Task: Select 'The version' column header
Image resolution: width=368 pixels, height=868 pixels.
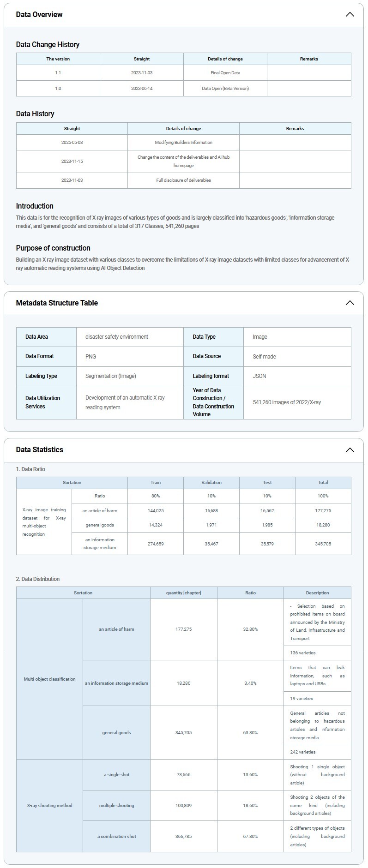Action: (x=58, y=59)
